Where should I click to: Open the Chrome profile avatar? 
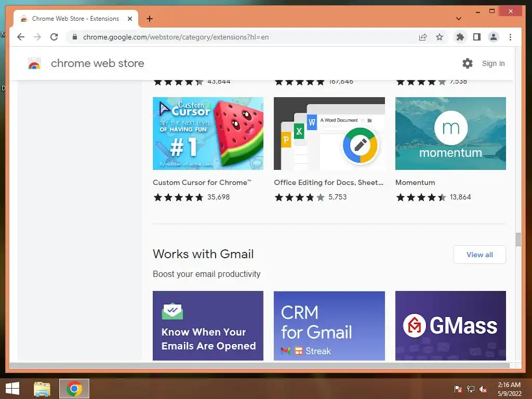tap(494, 37)
